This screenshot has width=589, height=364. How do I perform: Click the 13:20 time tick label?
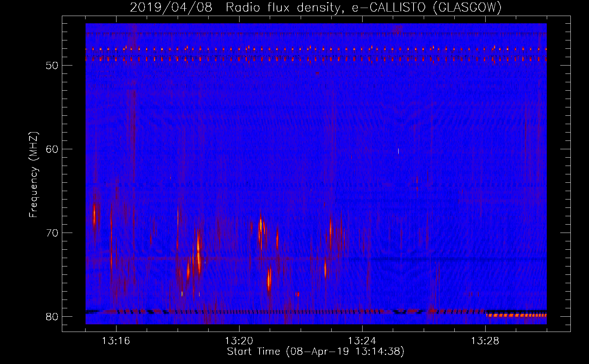(x=239, y=341)
